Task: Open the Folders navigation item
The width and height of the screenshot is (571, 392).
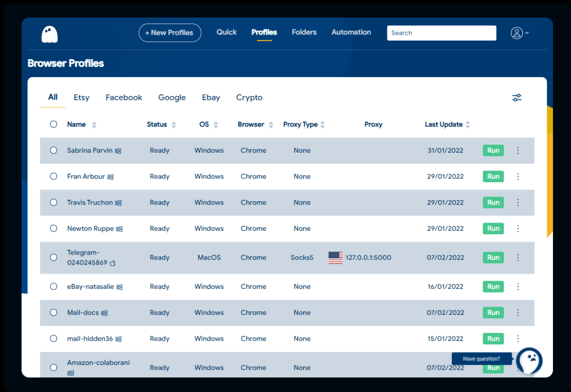Action: (304, 32)
